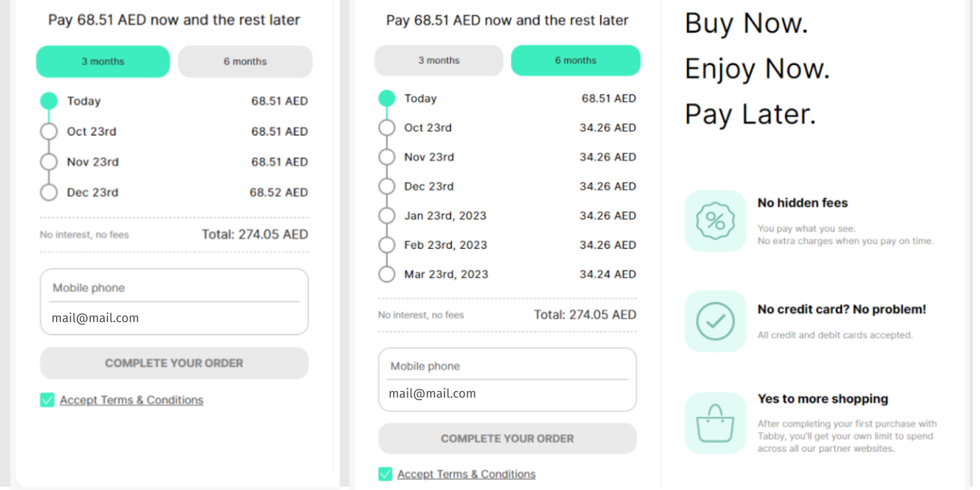Image resolution: width=980 pixels, height=490 pixels.
Task: Click Complete Your Order button in left panel
Action: 174,363
